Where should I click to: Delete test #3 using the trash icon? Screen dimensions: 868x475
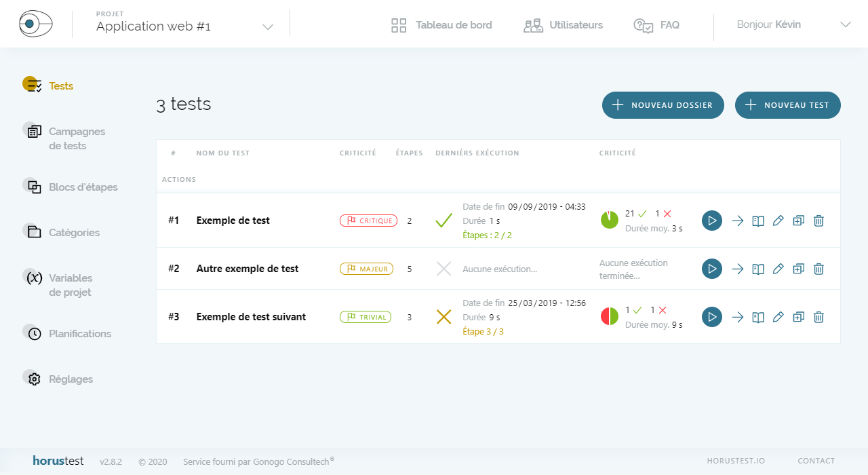tap(818, 317)
